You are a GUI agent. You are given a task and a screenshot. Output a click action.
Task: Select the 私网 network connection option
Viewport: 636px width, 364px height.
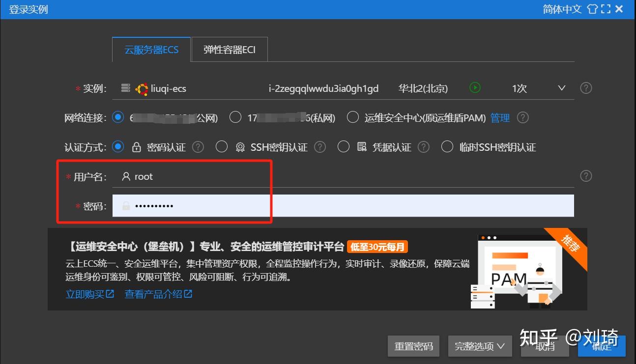pos(235,117)
